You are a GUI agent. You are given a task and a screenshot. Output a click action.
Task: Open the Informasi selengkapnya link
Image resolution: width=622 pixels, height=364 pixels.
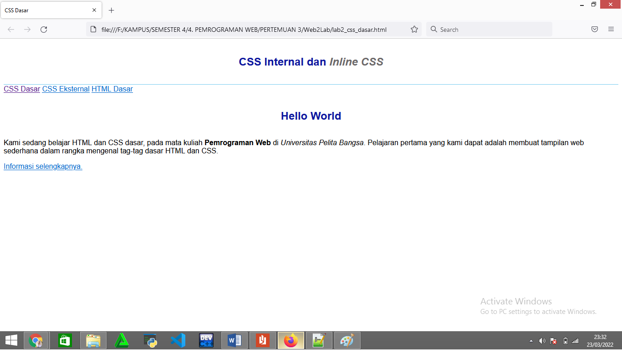pos(42,166)
